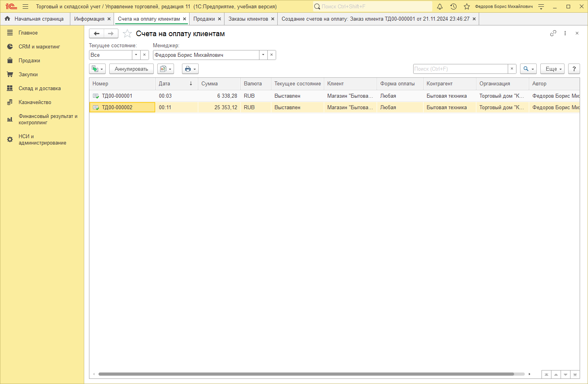The height and width of the screenshot is (384, 588).
Task: Sort by the Дата column header
Action: 176,83
